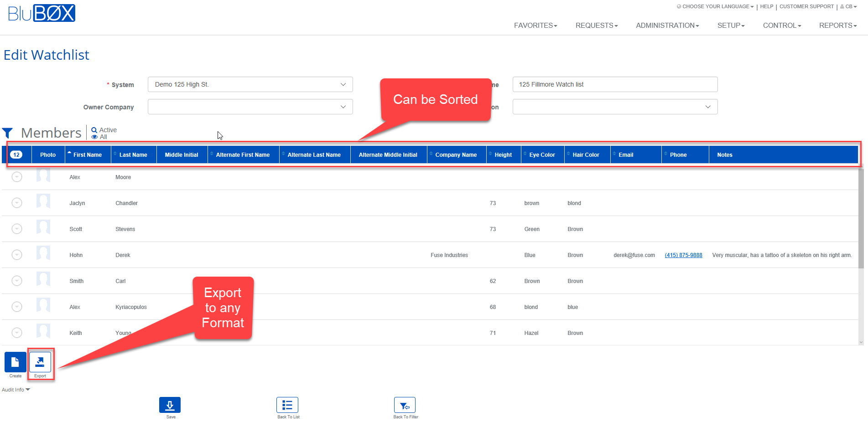Expand the Owner Company dropdown
The width and height of the screenshot is (868, 422).
[250, 107]
